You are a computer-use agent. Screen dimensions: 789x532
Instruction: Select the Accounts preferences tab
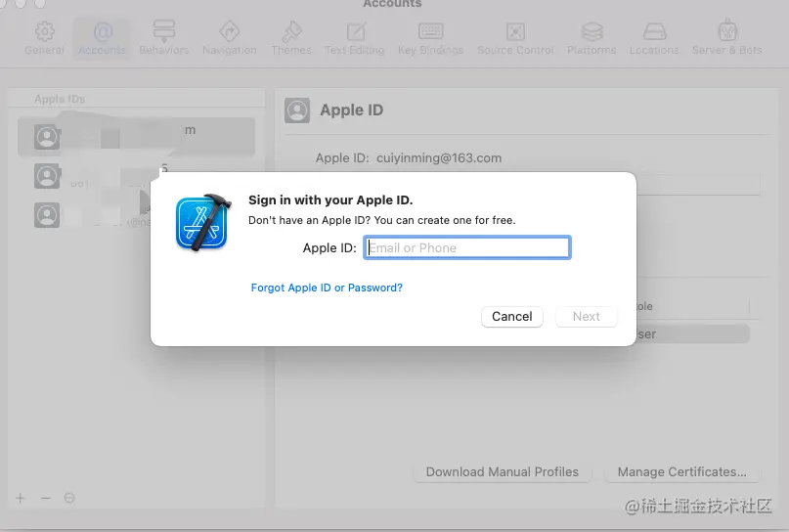(x=102, y=38)
